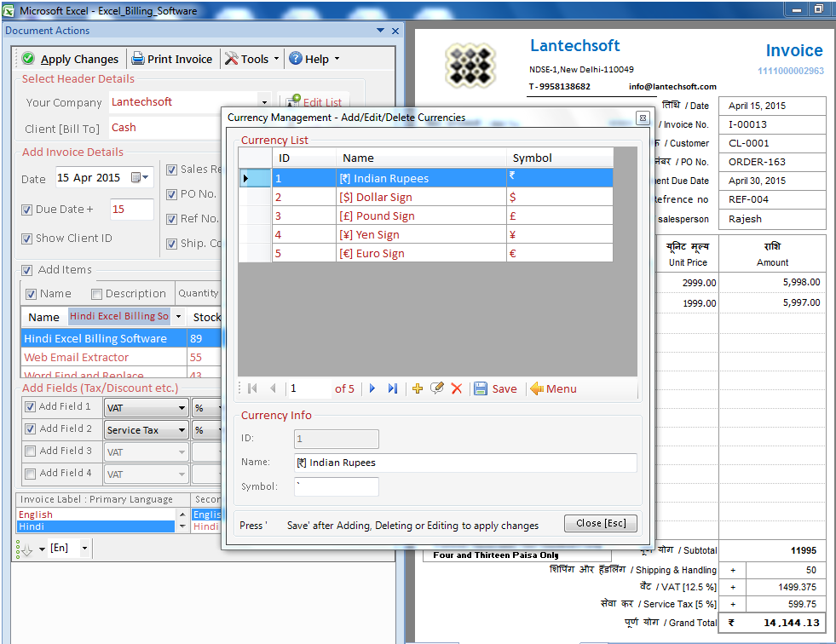Image resolution: width=836 pixels, height=644 pixels.
Task: Open the [En] language selector dropdown
Action: pos(84,548)
